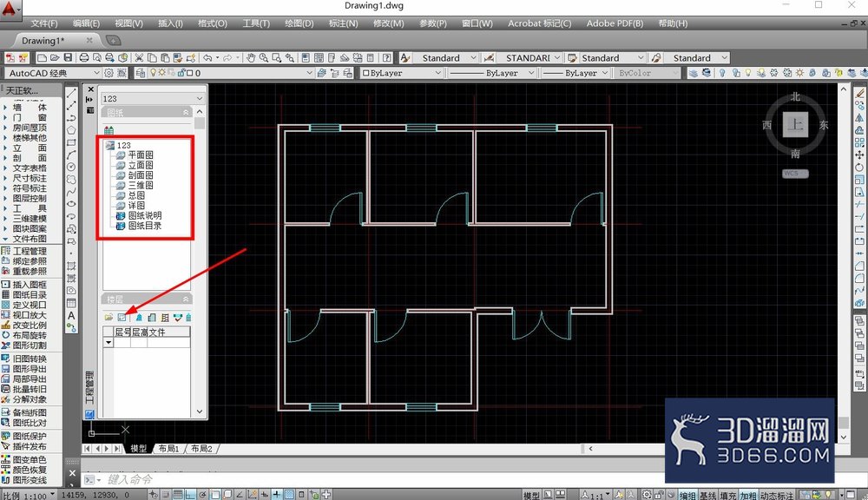Image resolution: width=868 pixels, height=500 pixels.
Task: Click the New drawing icon
Action: click(42, 57)
